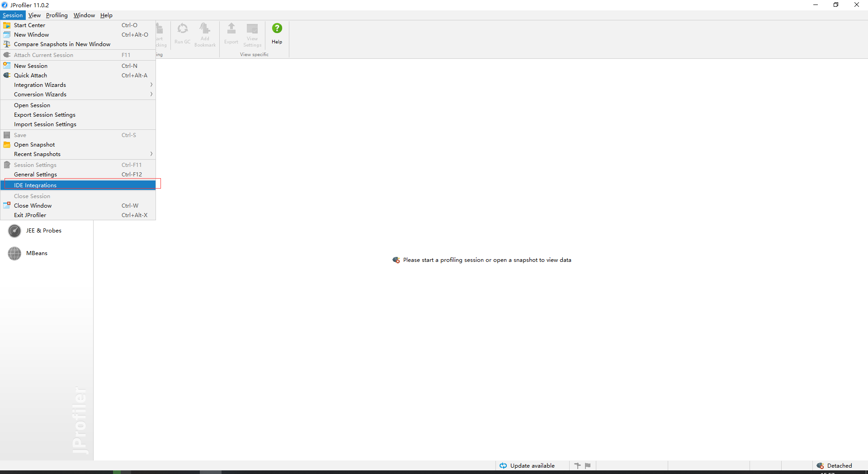Viewport: 868px width, 474px height.
Task: Expand the Integration Wizards submenu arrow
Action: point(151,85)
